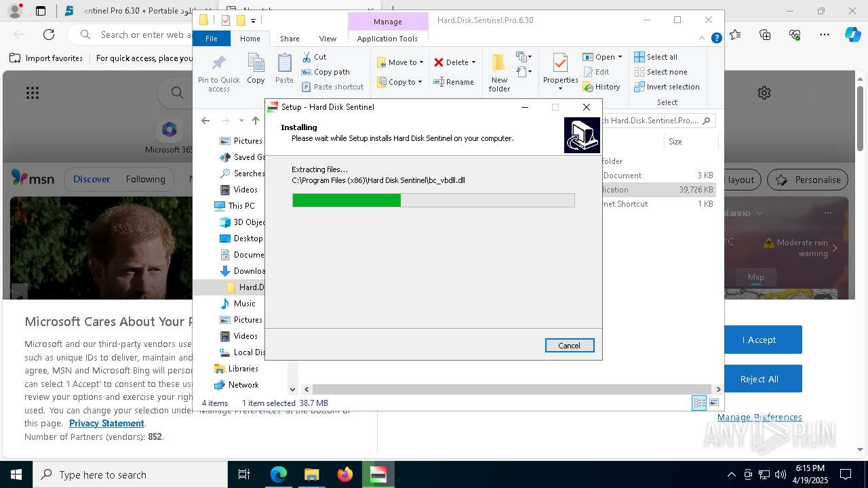
Task: Select Network in the navigation pane
Action: pos(236,384)
